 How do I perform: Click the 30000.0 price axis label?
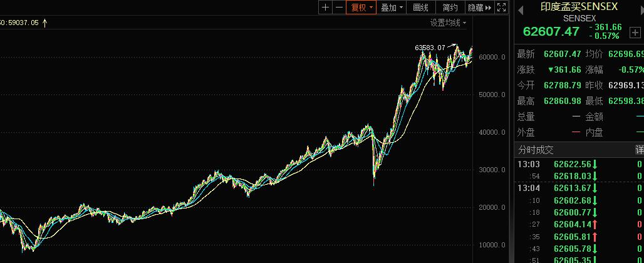tap(492, 170)
